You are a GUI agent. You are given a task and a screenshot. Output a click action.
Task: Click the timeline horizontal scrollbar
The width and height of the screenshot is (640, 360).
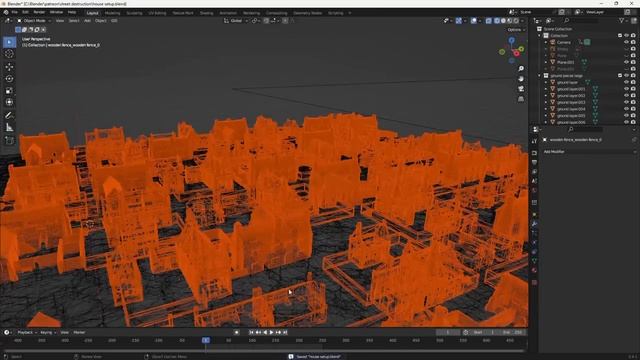[264, 351]
